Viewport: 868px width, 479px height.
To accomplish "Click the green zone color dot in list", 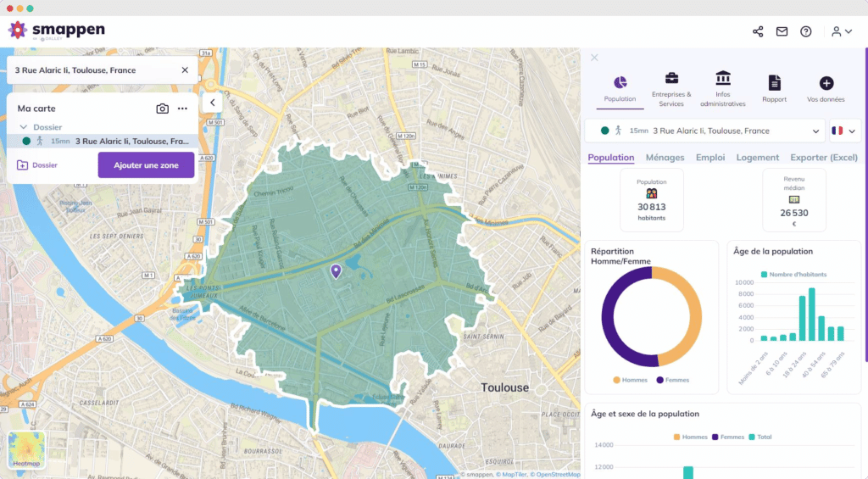I will [x=26, y=142].
